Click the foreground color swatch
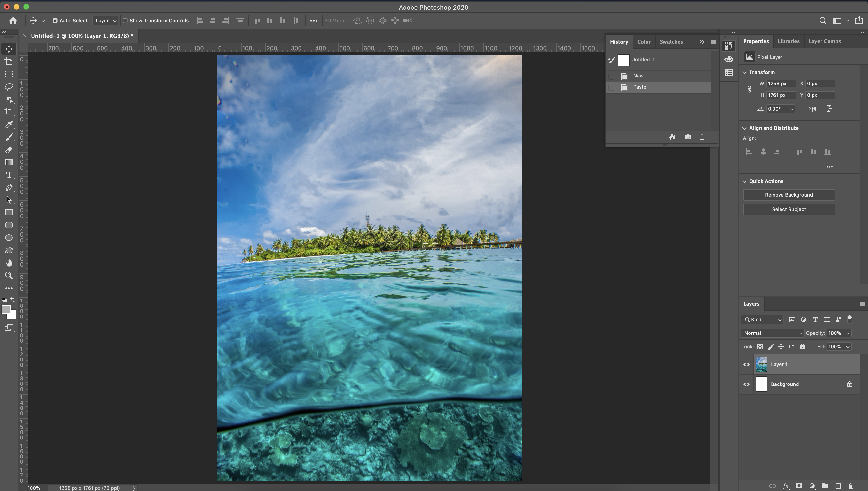Screen dimensions: 868x491 (6, 309)
